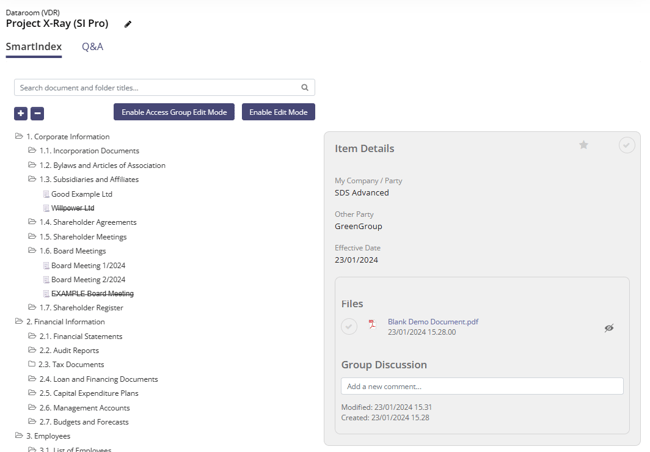Switch to the Q&A tab
Image resolution: width=650 pixels, height=452 pixels.
tap(92, 47)
